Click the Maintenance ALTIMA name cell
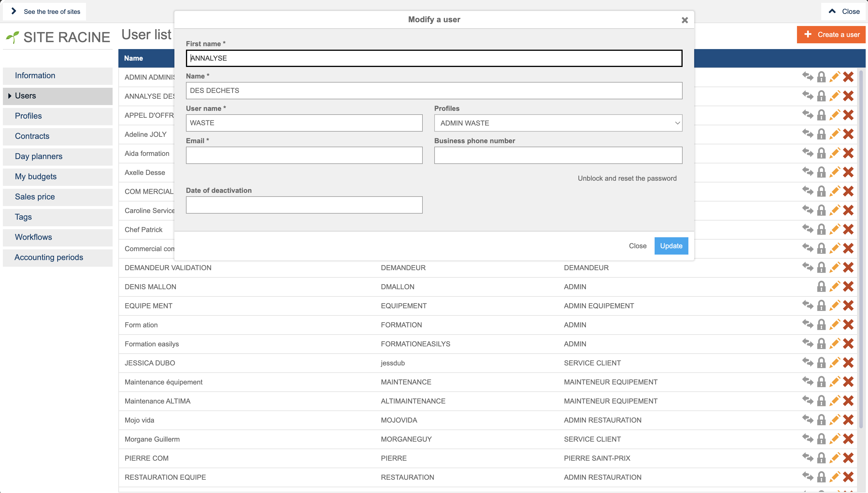This screenshot has width=868, height=493. pos(157,401)
